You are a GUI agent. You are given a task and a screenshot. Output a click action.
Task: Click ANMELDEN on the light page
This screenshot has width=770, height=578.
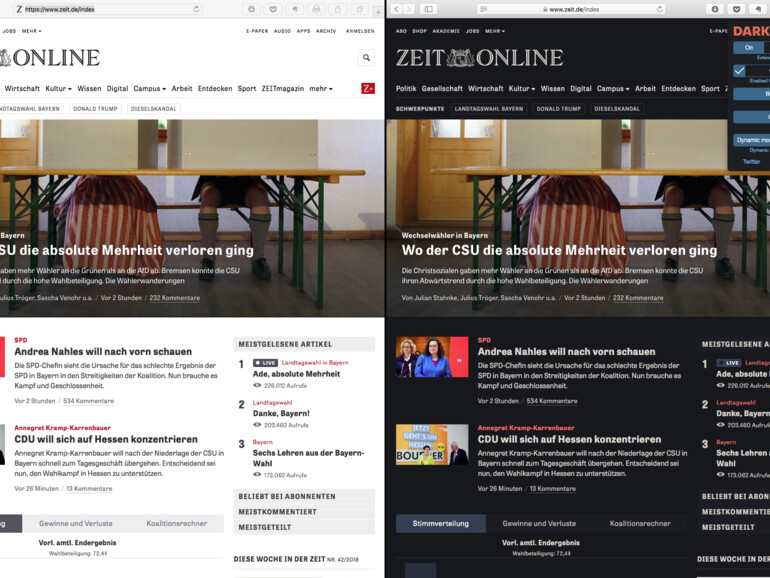(360, 31)
